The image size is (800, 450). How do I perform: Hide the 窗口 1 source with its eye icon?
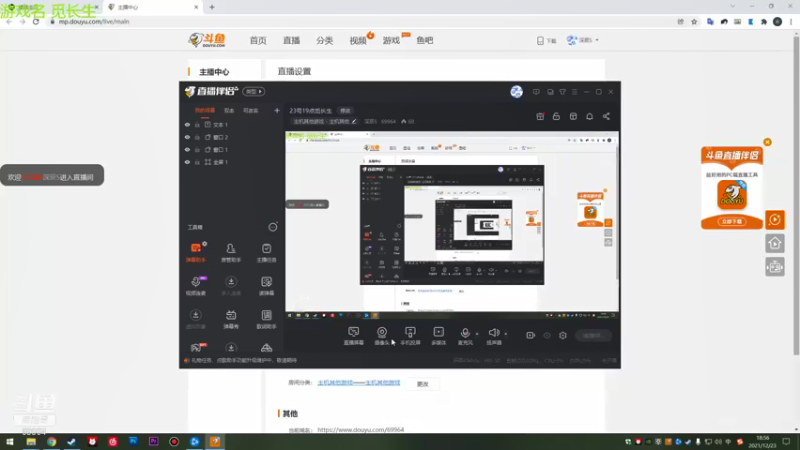187,149
